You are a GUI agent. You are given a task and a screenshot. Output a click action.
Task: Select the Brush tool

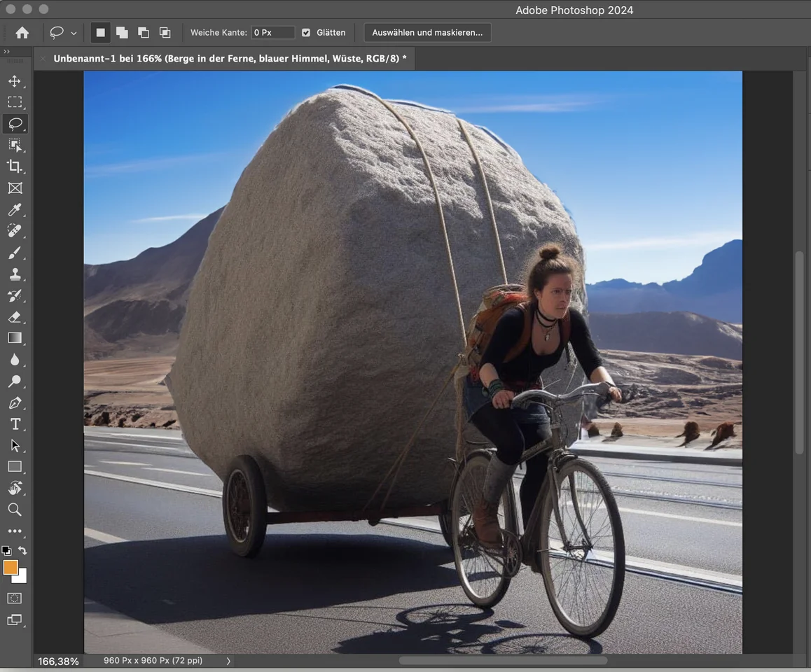(15, 253)
